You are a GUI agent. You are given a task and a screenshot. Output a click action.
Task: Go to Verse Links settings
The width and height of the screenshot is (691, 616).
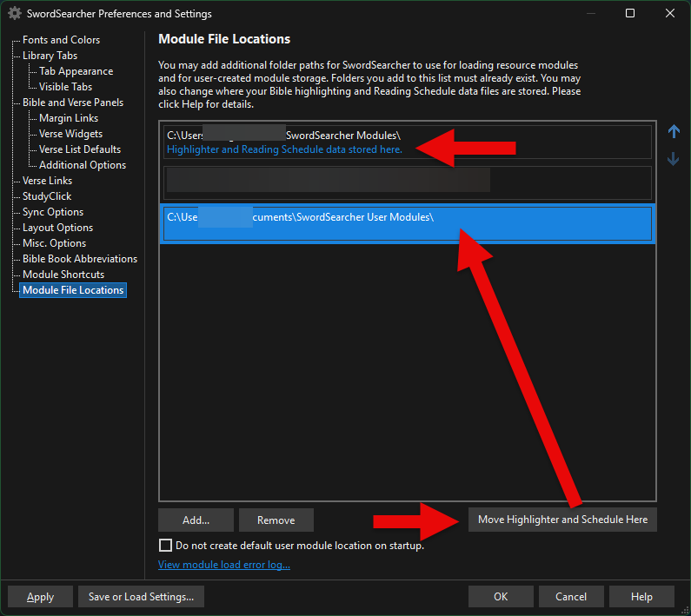47,181
